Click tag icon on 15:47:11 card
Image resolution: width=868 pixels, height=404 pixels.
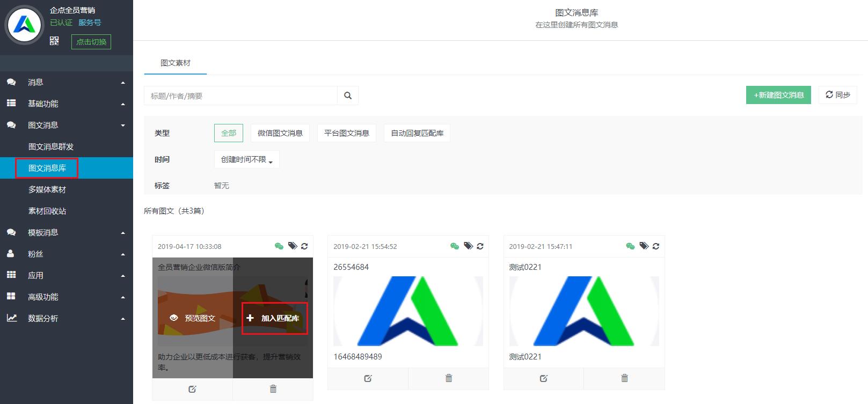[644, 246]
